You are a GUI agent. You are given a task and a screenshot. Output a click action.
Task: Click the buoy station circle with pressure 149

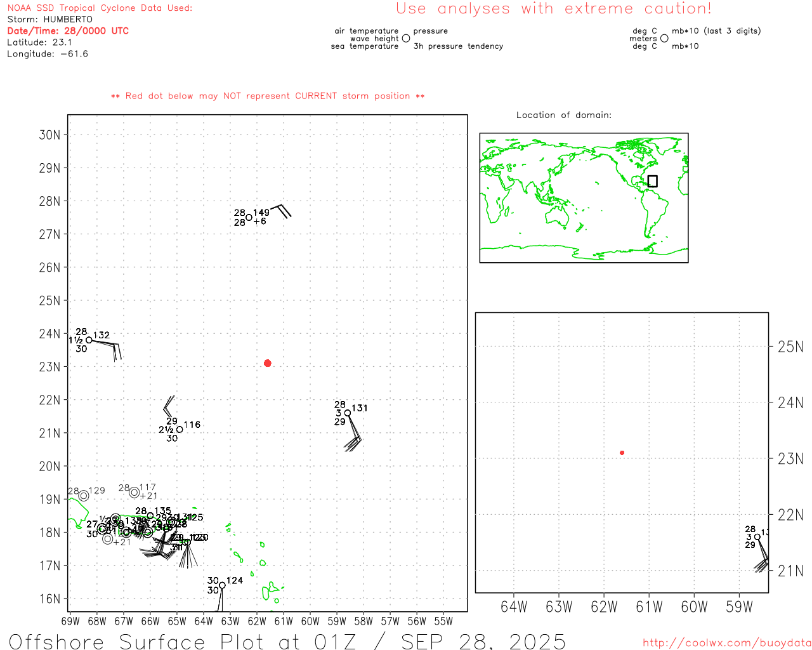click(249, 218)
